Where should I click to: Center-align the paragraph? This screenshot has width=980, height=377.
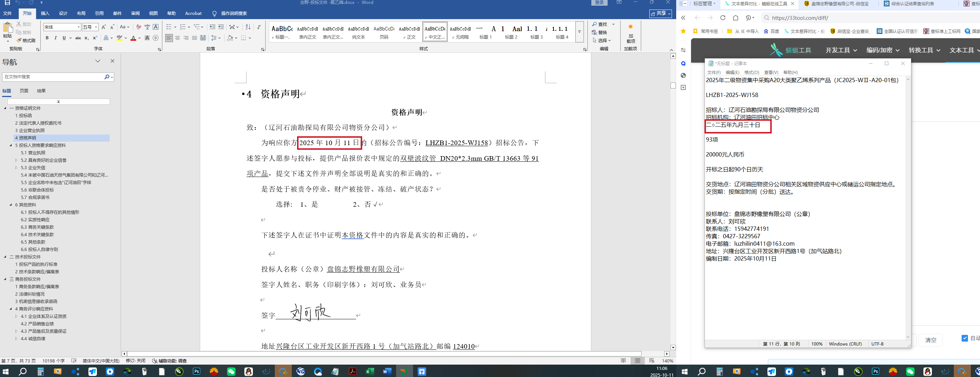[x=178, y=38]
